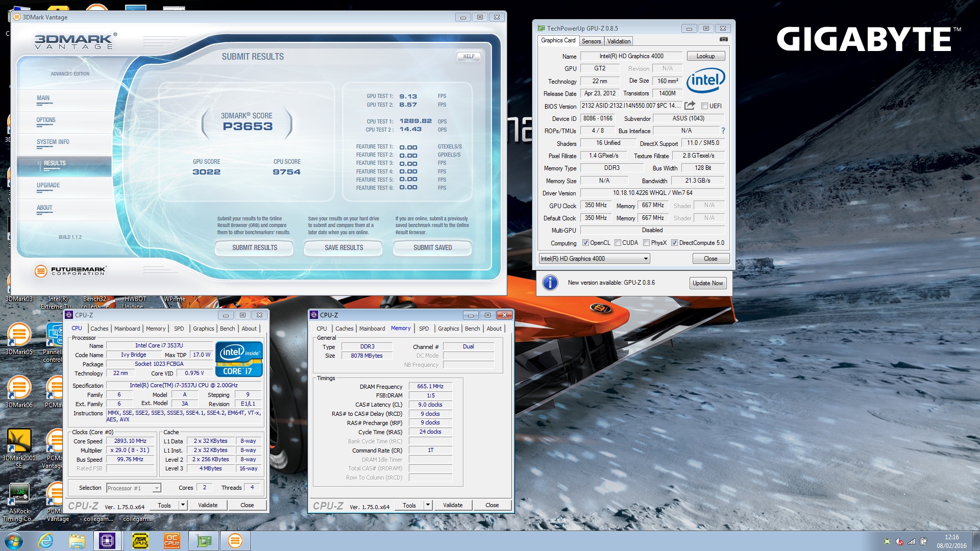Click the Show Desktop strip at taskbar end
This screenshot has width=980, height=551.
pos(976,541)
